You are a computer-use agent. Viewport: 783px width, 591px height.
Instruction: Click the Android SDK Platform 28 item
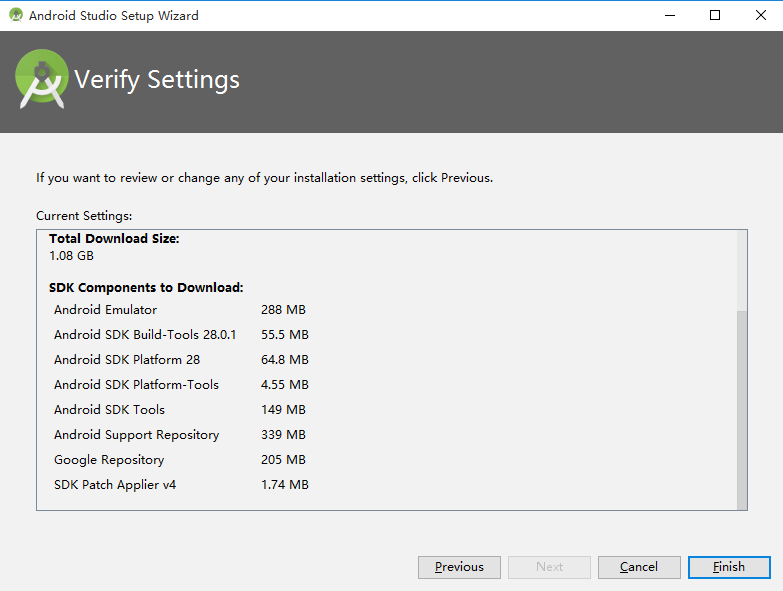pos(127,360)
